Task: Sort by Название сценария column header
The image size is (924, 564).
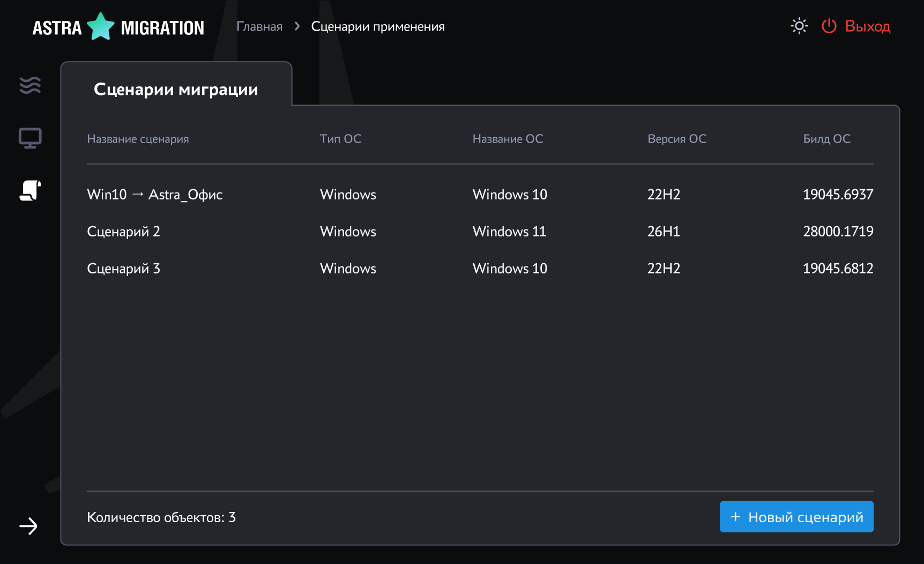Action: (138, 139)
